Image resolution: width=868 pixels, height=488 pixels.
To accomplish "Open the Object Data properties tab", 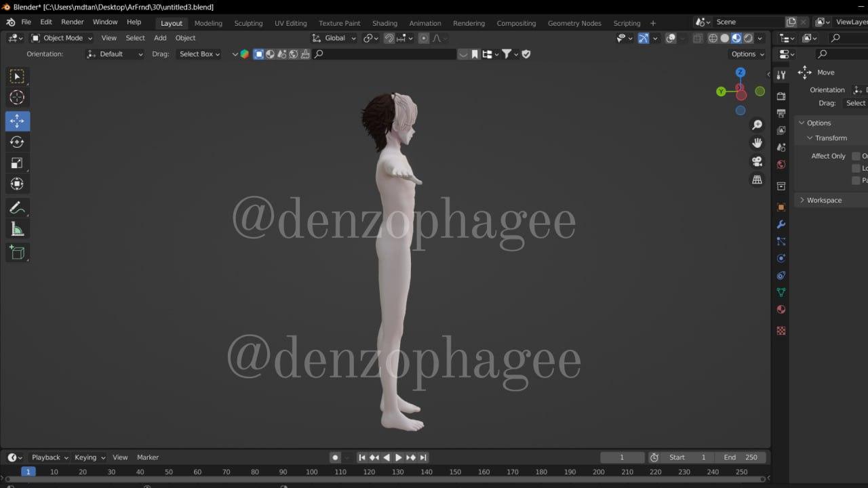I will (781, 293).
